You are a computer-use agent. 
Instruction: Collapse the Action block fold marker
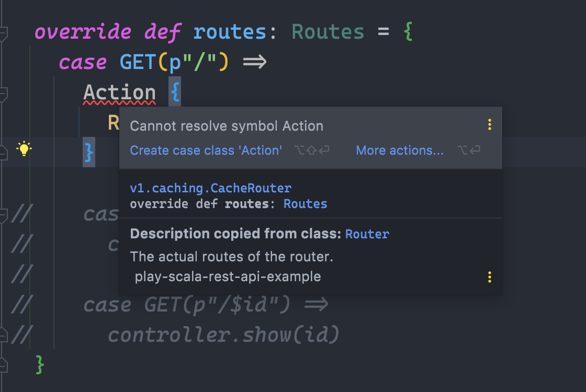[x=3, y=95]
